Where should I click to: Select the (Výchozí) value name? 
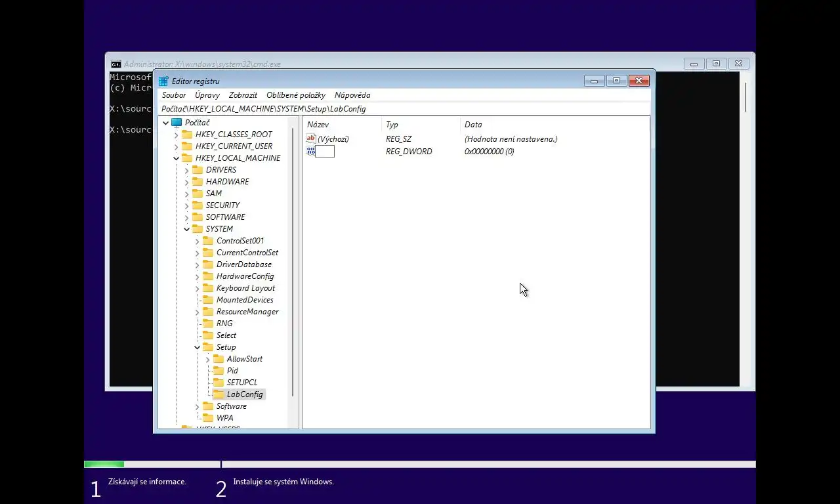(333, 139)
